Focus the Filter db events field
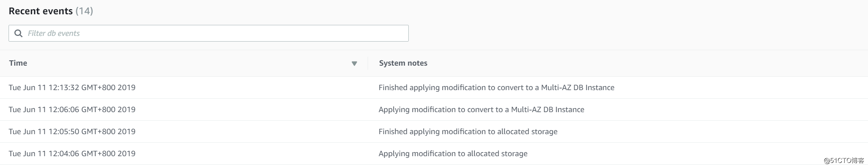868x168 pixels. 212,33
